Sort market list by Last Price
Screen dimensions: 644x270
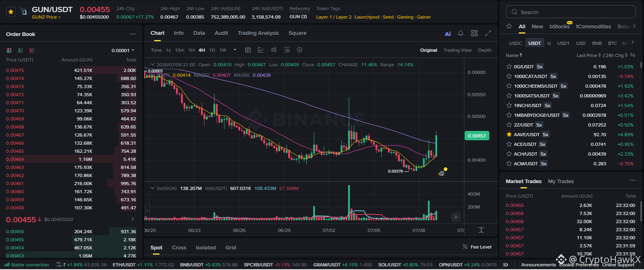coord(589,55)
